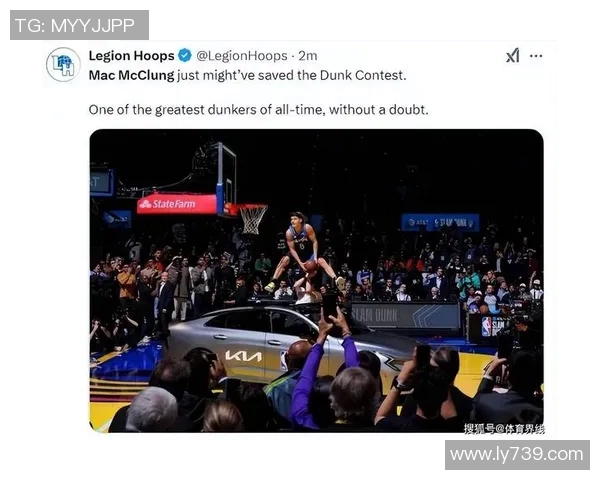Viewport: 600px width, 480px height.
Task: Click the State Farm backboard sign
Action: click(176, 204)
